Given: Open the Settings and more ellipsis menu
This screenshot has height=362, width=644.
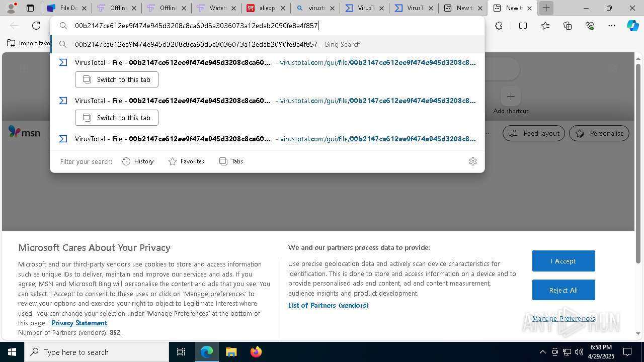Looking at the screenshot, I should [x=612, y=26].
